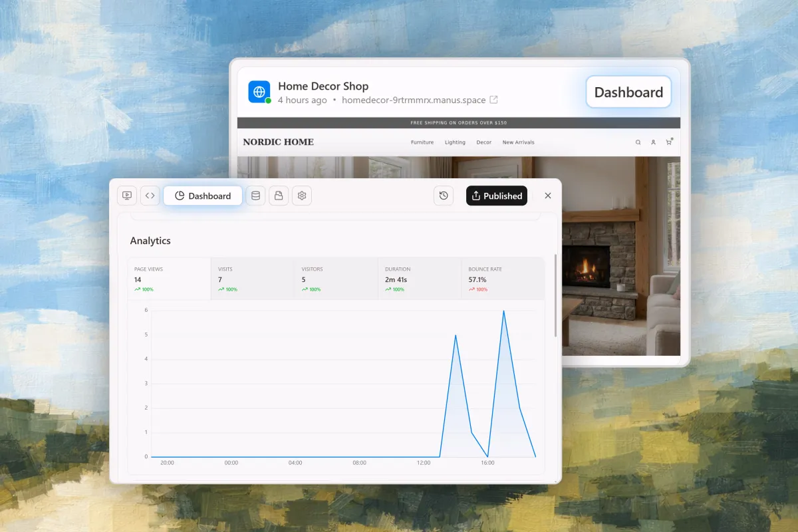798x532 pixels.
Task: Select the Visits metric card
Action: pyautogui.click(x=253, y=279)
